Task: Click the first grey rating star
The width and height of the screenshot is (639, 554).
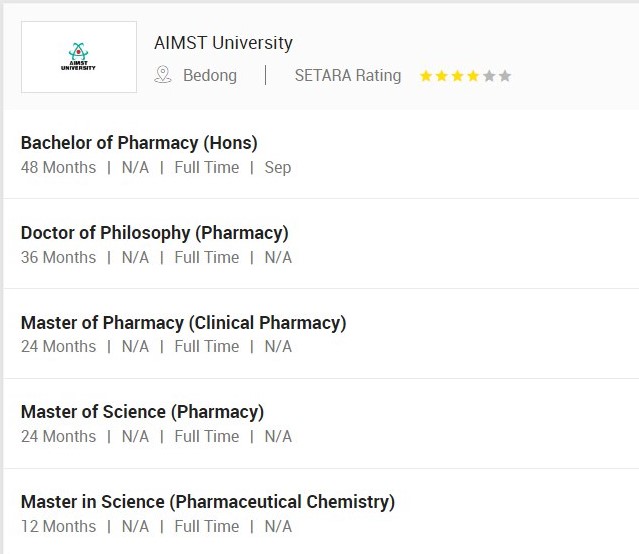Action: point(489,76)
